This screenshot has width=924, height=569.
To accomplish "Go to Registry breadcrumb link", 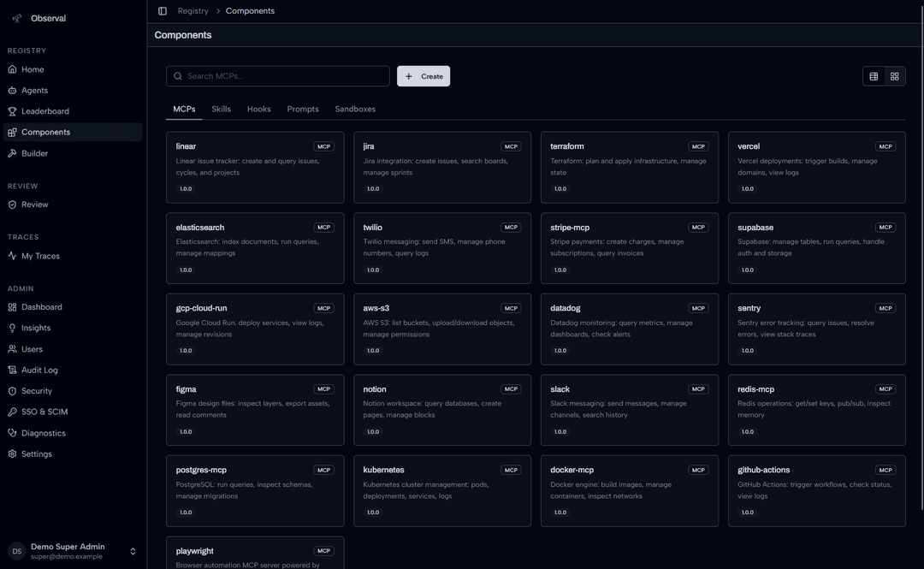I will pyautogui.click(x=192, y=11).
